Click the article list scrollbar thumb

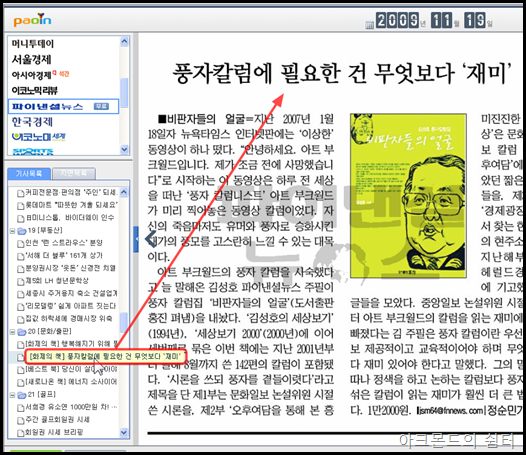pos(123,323)
